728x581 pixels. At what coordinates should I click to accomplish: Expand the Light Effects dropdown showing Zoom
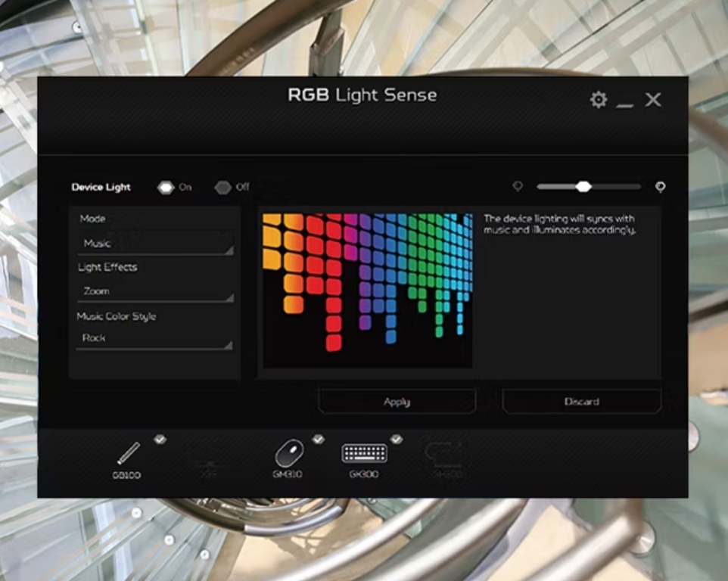[x=155, y=291]
